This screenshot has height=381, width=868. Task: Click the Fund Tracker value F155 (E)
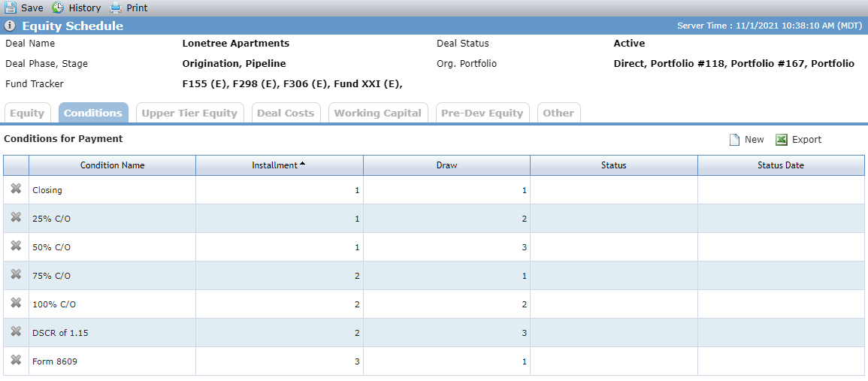click(x=204, y=84)
